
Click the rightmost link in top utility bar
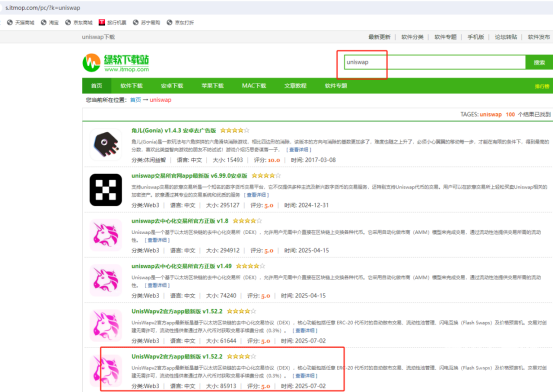coord(539,37)
